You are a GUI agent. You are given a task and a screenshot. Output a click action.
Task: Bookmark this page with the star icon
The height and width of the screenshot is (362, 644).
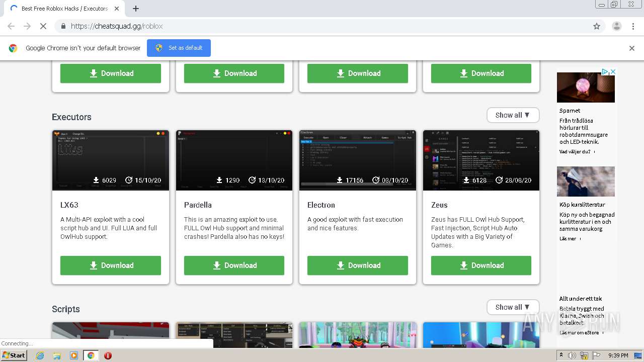pos(597,26)
